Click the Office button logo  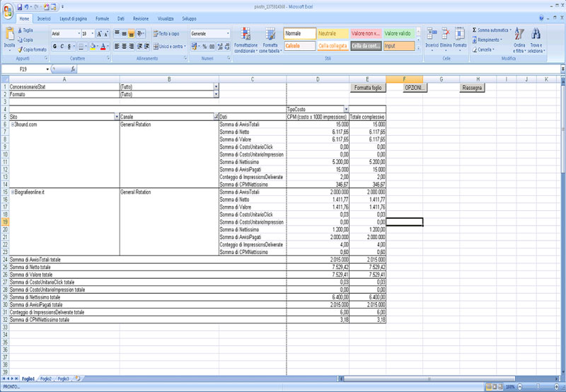6,7
